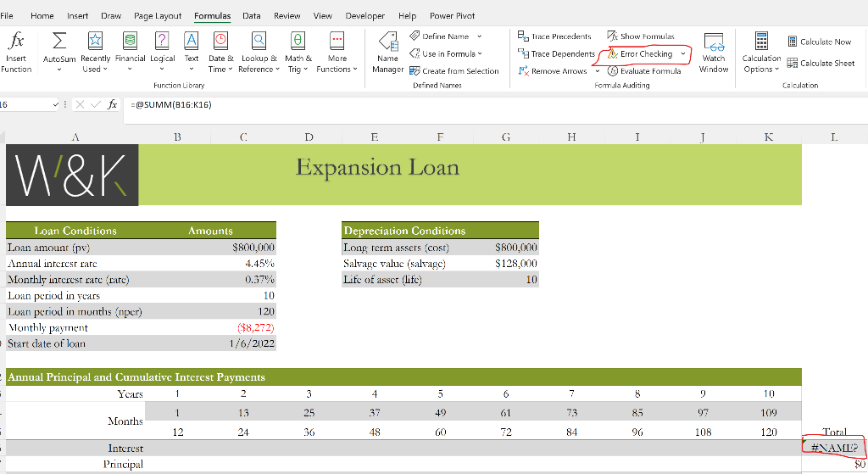868x474 pixels.
Task: Switch to the Developer tab
Action: [364, 15]
